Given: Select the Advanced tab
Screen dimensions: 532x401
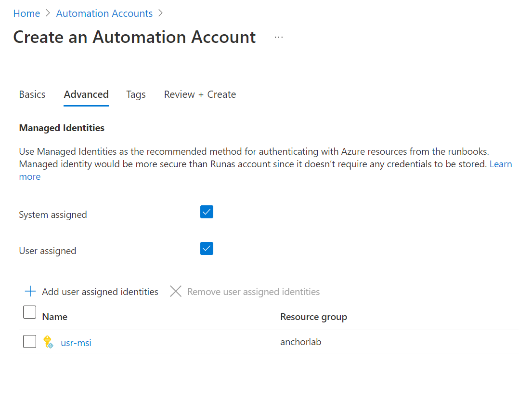Looking at the screenshot, I should point(86,94).
